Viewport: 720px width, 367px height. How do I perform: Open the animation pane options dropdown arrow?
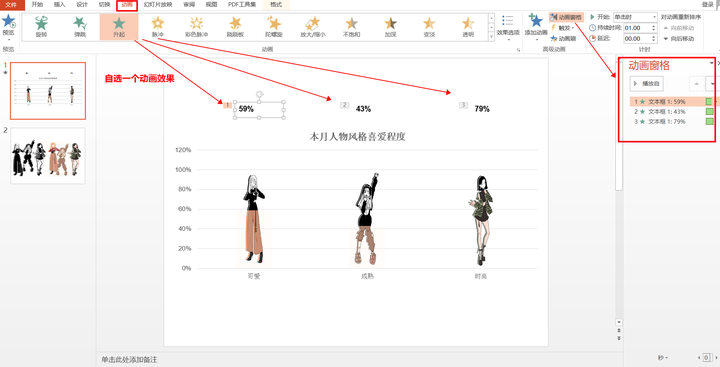pos(712,63)
